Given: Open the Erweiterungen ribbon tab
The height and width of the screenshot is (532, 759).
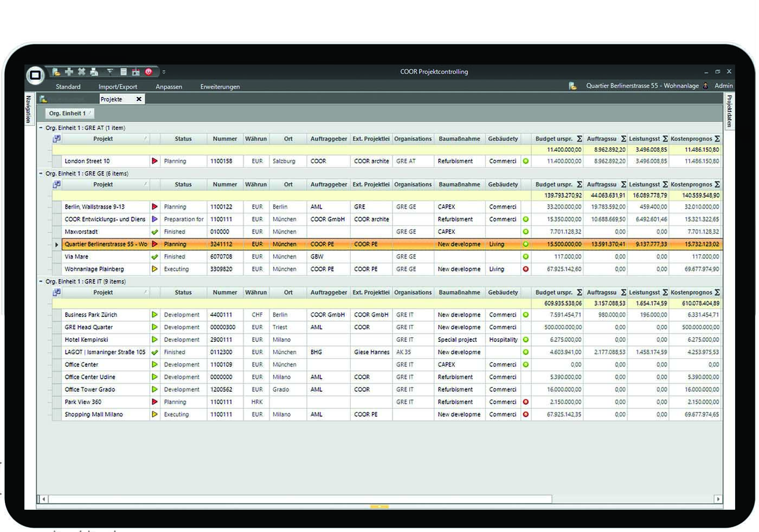Looking at the screenshot, I should (220, 87).
